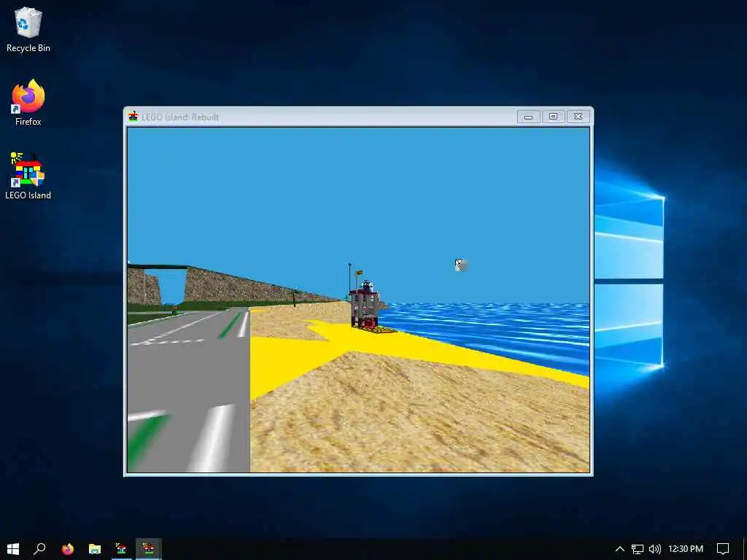
Task: Open the volume tray icon
Action: pyautogui.click(x=655, y=549)
